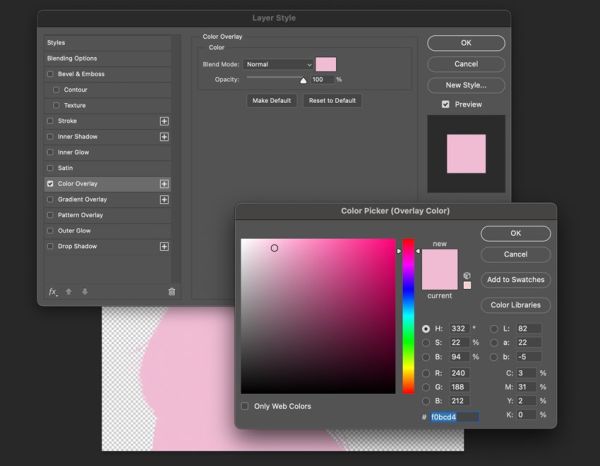The height and width of the screenshot is (466, 600).
Task: Click the hex color input field
Action: [x=454, y=417]
